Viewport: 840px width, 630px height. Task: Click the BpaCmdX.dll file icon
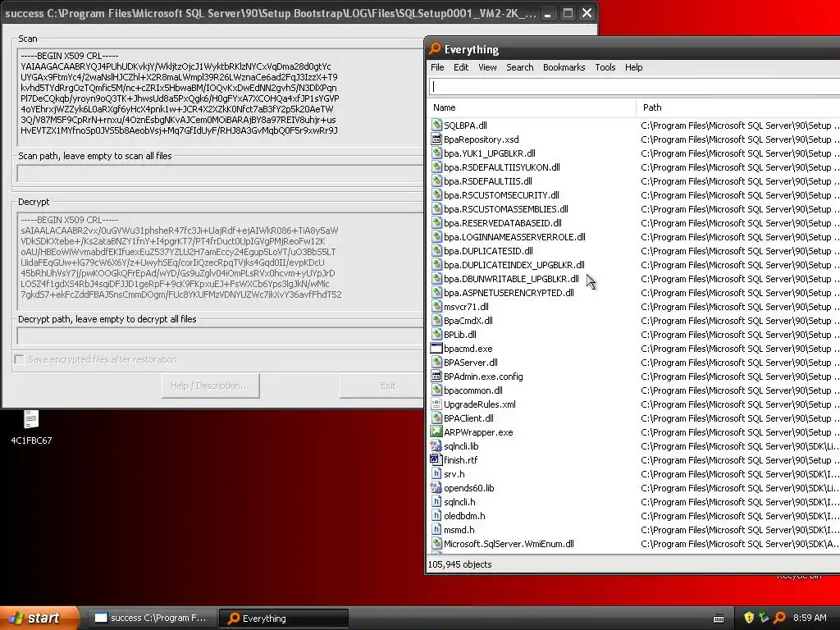(436, 321)
